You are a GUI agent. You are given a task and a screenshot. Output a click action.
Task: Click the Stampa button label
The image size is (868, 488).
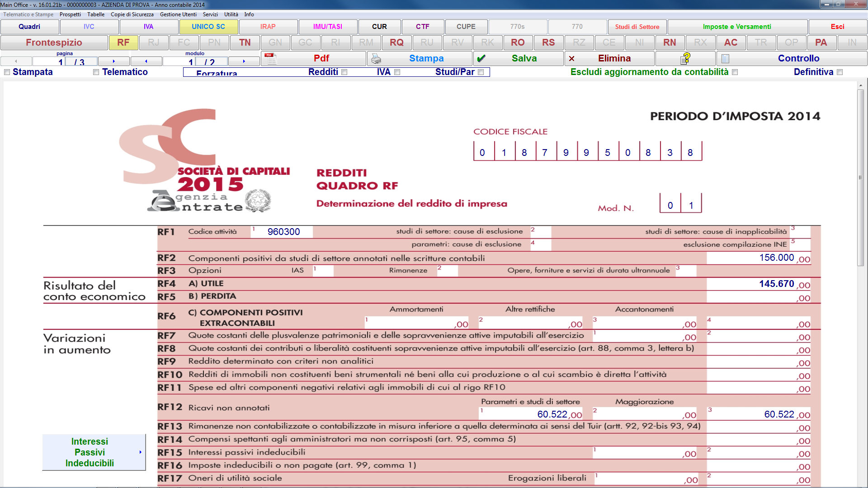pos(426,58)
